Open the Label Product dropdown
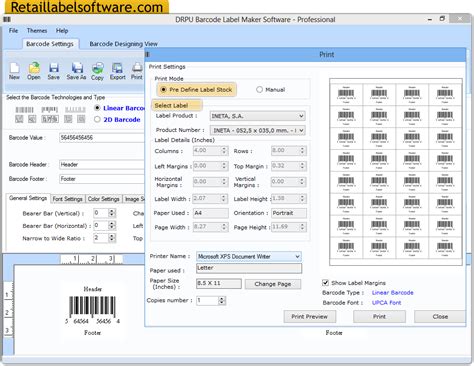The height and width of the screenshot is (366, 474). coord(257,116)
